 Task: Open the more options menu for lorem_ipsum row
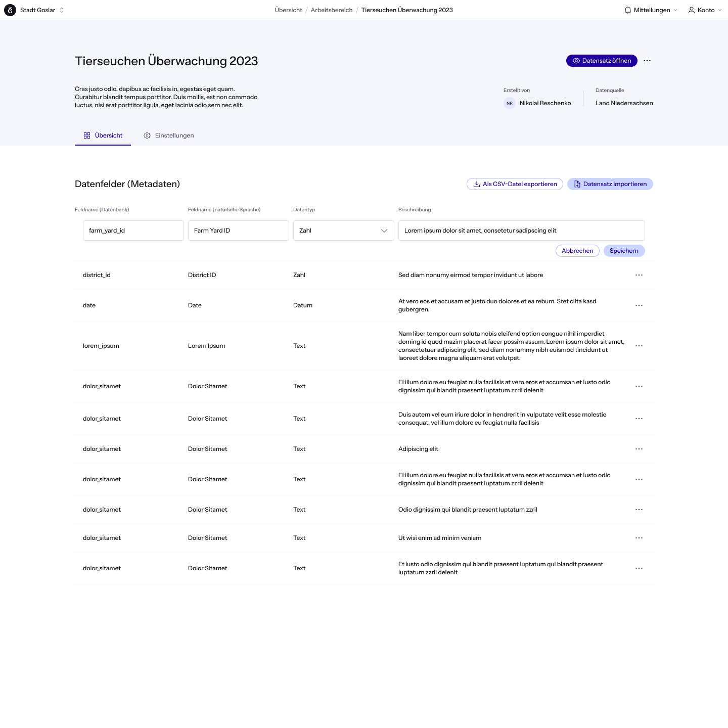pos(639,346)
